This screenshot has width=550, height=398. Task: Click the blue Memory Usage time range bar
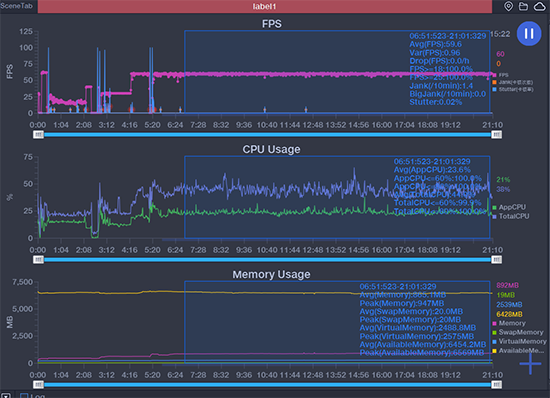click(267, 385)
